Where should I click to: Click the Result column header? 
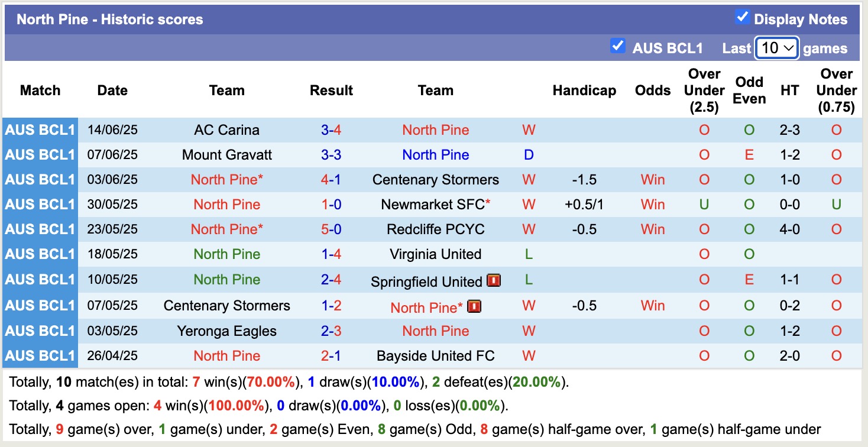point(331,90)
